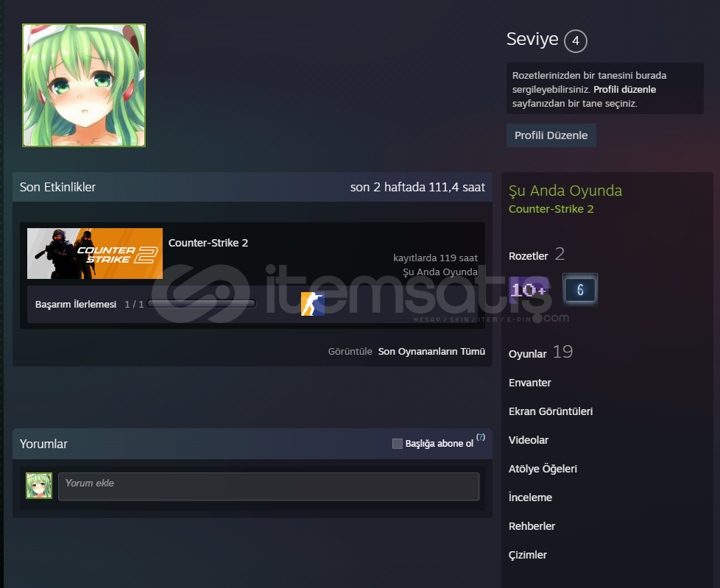The width and height of the screenshot is (720, 588).
Task: Open the Counter-Strike 2 title in recent activity
Action: [x=208, y=243]
